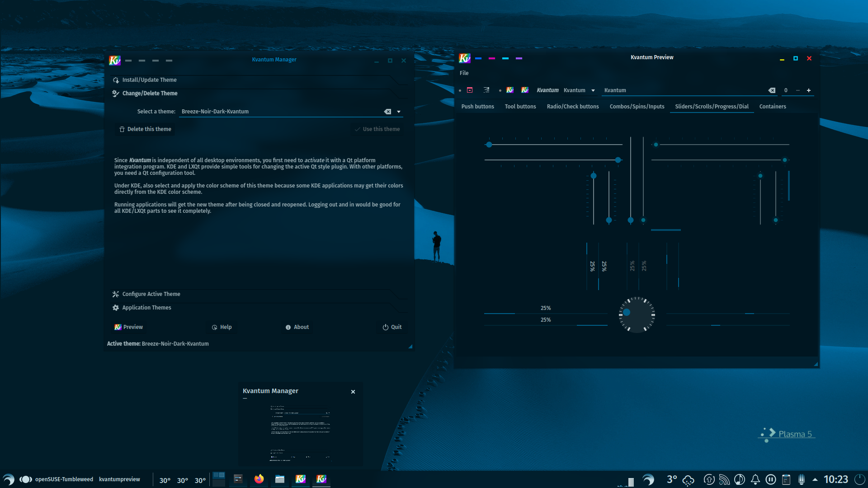The width and height of the screenshot is (868, 488).
Task: Open the About dialog in Kvantum Manager
Action: (x=297, y=327)
